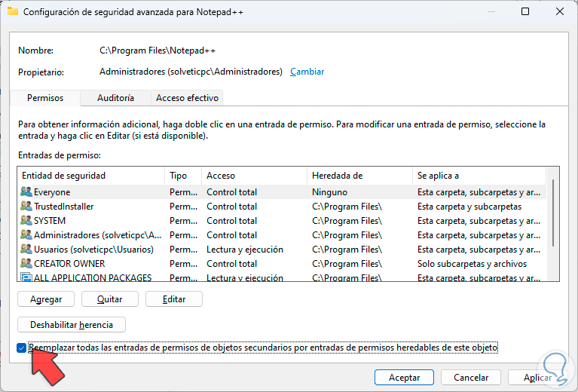Switch to the Auditoría tab
Screen dimensions: 578x392
point(116,98)
